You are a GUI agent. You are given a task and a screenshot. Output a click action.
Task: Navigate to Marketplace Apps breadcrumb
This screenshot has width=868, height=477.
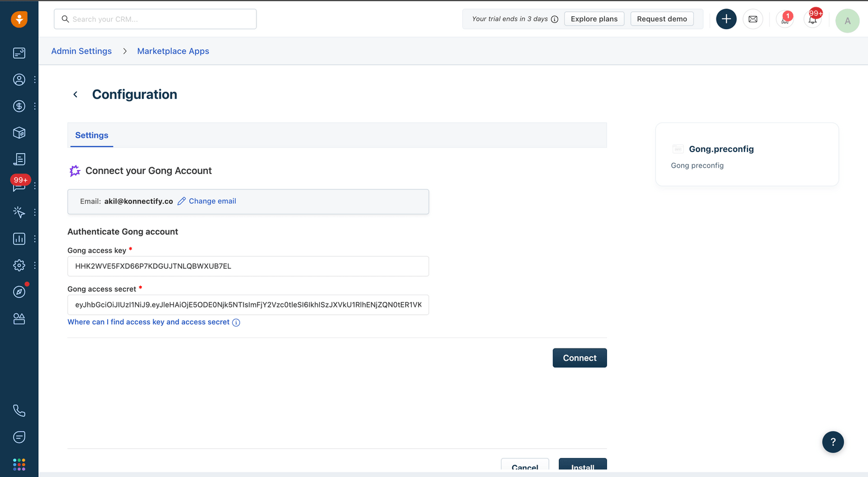click(173, 51)
